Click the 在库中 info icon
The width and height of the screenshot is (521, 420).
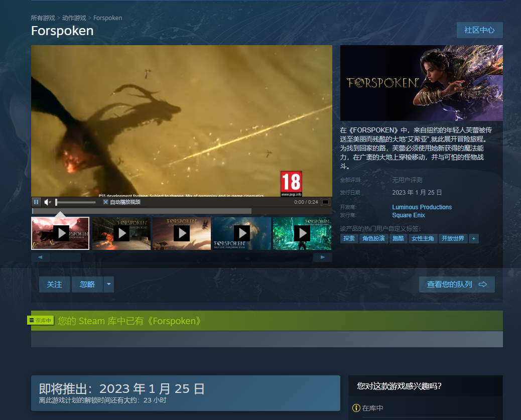click(x=356, y=408)
